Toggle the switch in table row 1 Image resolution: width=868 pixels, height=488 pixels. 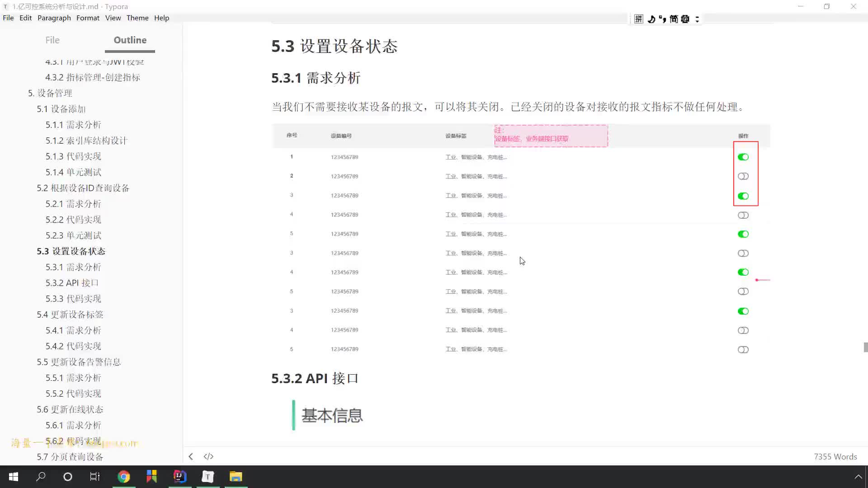tap(743, 157)
